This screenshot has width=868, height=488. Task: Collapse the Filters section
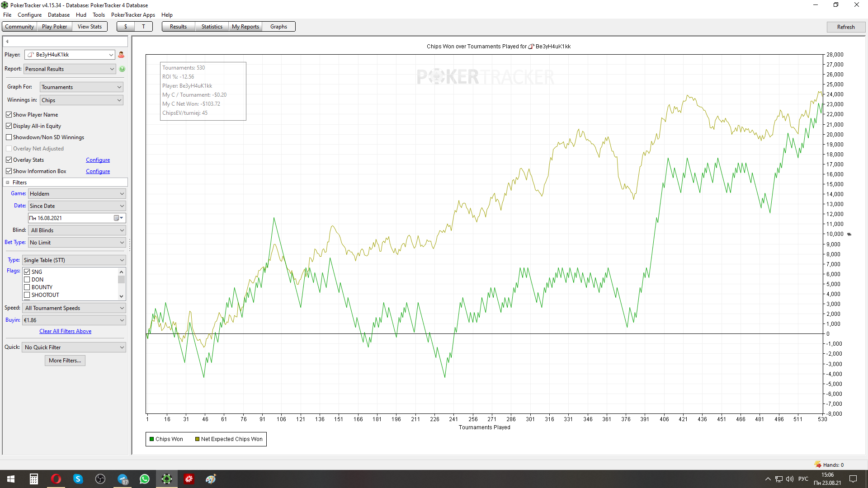pyautogui.click(x=8, y=183)
